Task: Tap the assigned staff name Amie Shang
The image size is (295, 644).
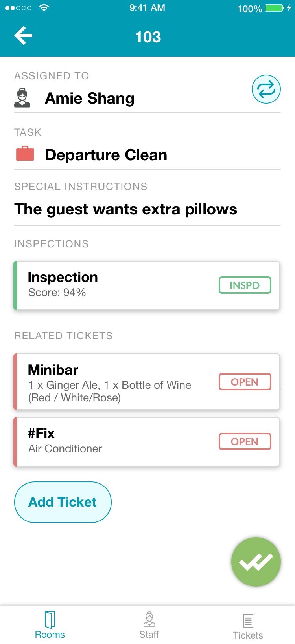Action: [90, 98]
